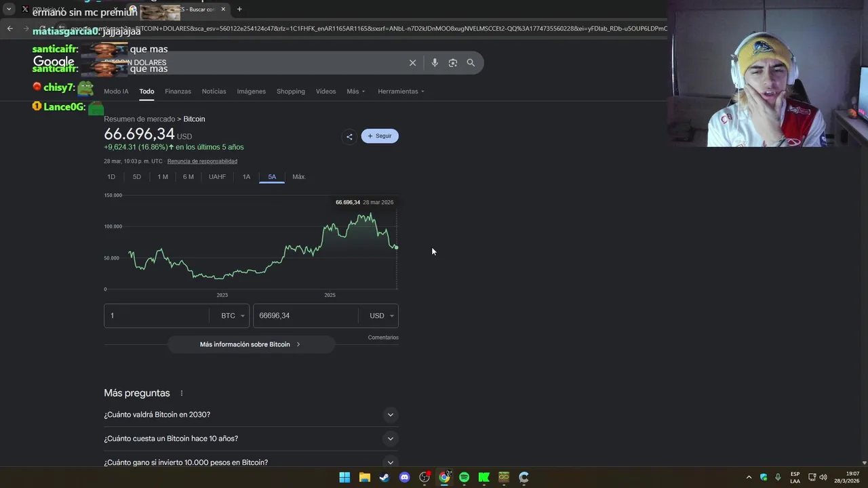Select the 1D chart range

point(111,177)
